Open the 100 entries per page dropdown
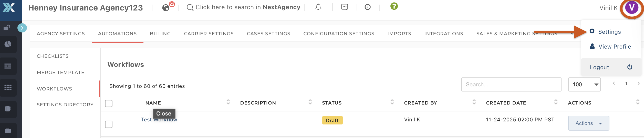Image resolution: width=644 pixels, height=138 pixels. (x=584, y=85)
